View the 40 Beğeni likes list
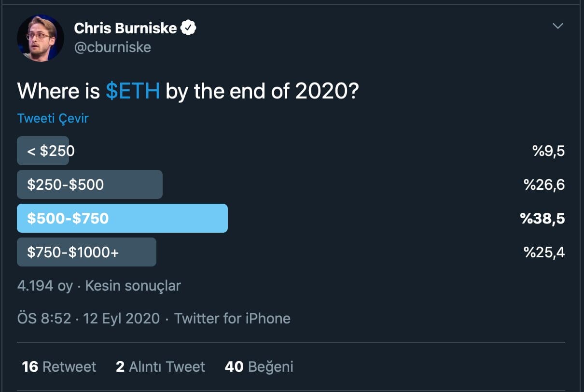The height and width of the screenshot is (392, 584). point(259,367)
